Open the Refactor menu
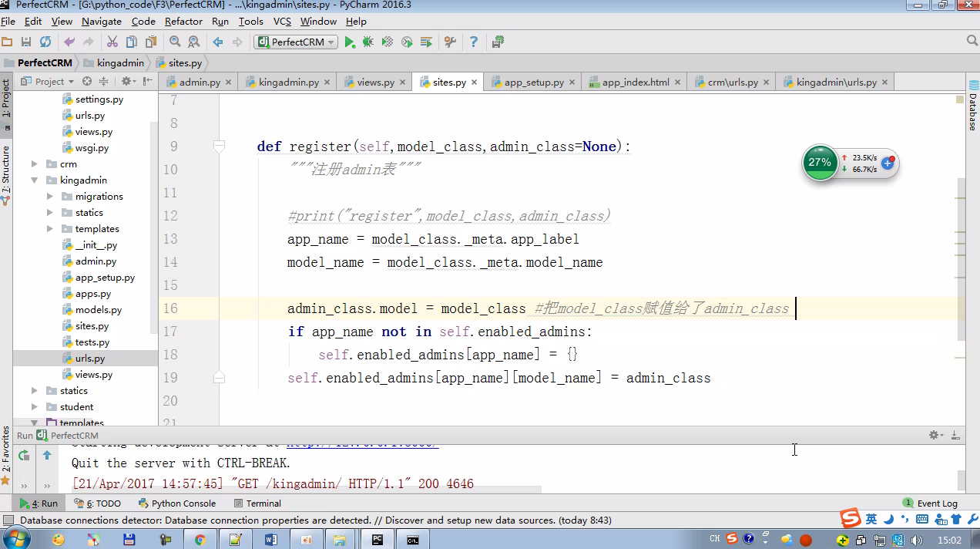The width and height of the screenshot is (980, 549). [x=183, y=22]
